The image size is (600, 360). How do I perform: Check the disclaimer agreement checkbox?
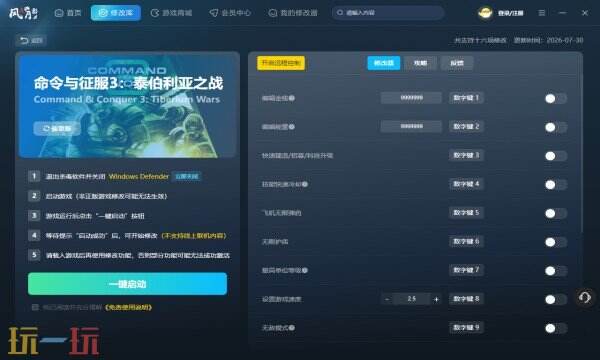[35, 307]
